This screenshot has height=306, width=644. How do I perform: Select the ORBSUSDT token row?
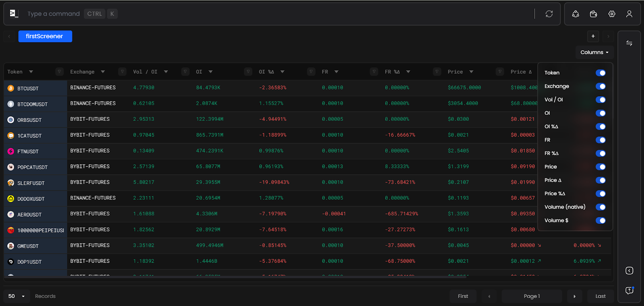pos(35,120)
